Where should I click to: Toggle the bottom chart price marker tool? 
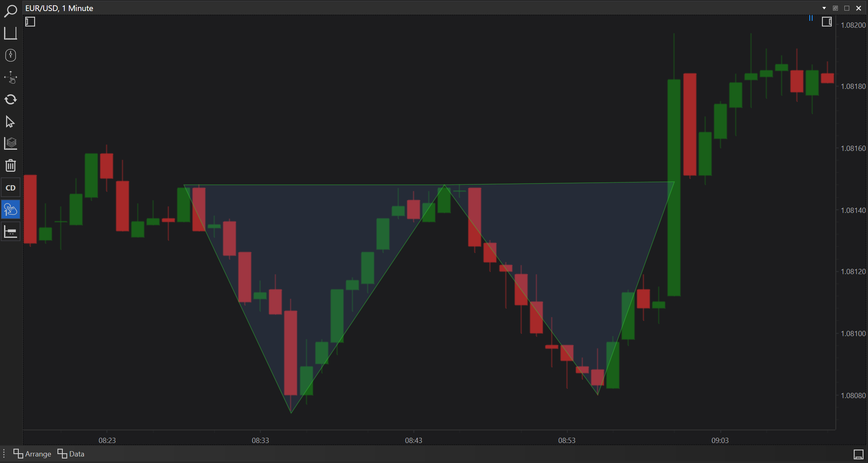[x=10, y=232]
